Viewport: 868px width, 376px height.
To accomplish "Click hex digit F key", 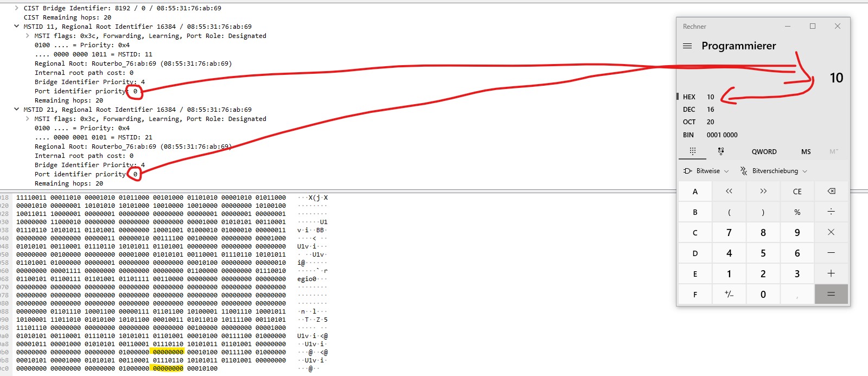I will coord(695,294).
